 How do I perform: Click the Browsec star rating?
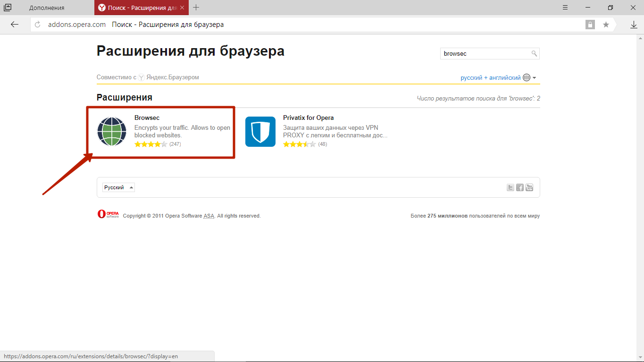pos(151,144)
